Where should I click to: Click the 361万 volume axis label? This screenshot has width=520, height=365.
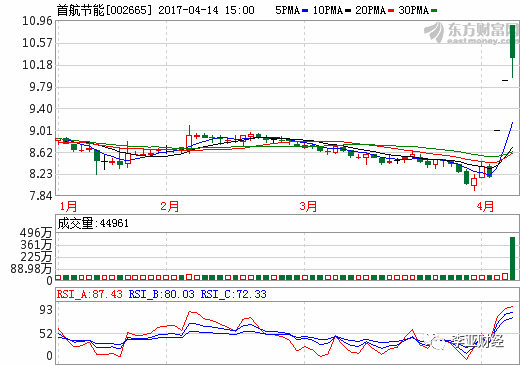click(x=36, y=245)
